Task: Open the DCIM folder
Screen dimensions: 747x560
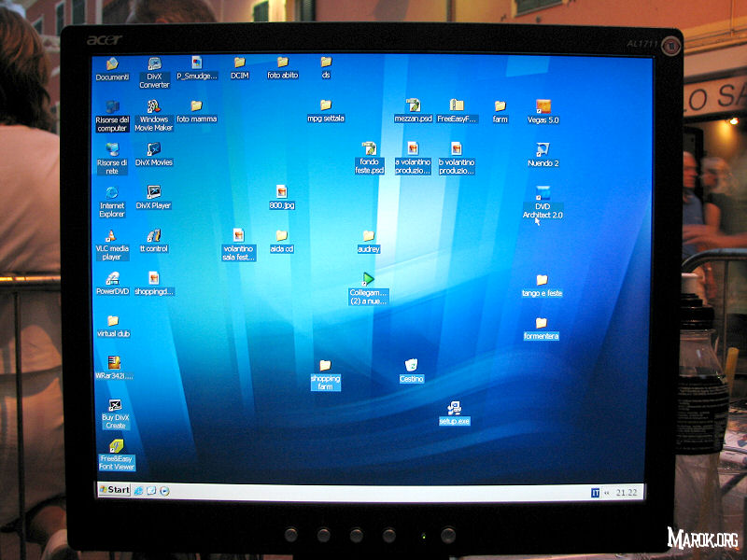Action: [x=240, y=68]
